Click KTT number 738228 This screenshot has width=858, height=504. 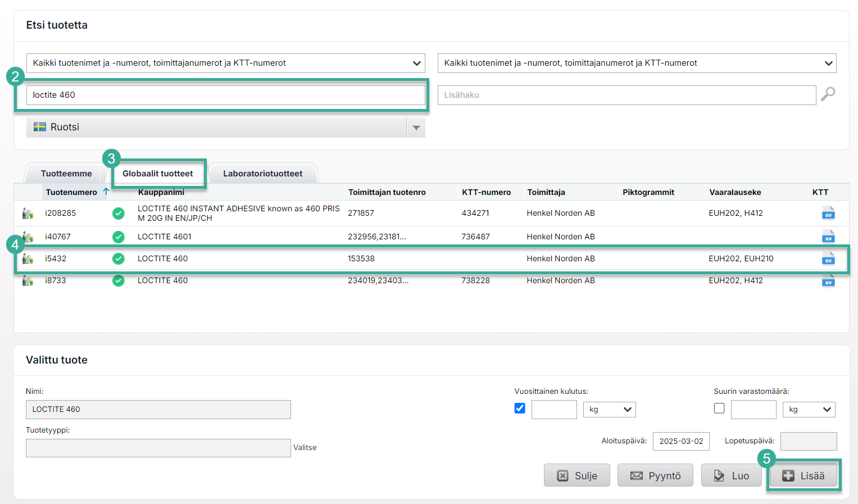(x=475, y=280)
